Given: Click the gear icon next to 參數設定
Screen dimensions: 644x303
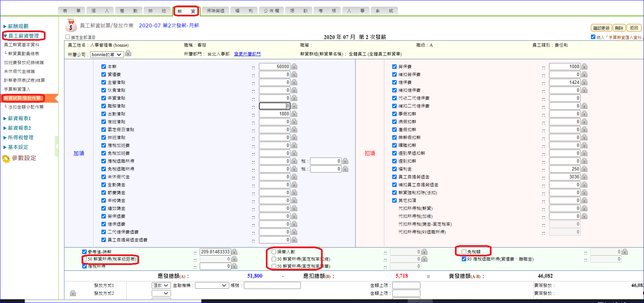Looking at the screenshot, I should point(6,159).
